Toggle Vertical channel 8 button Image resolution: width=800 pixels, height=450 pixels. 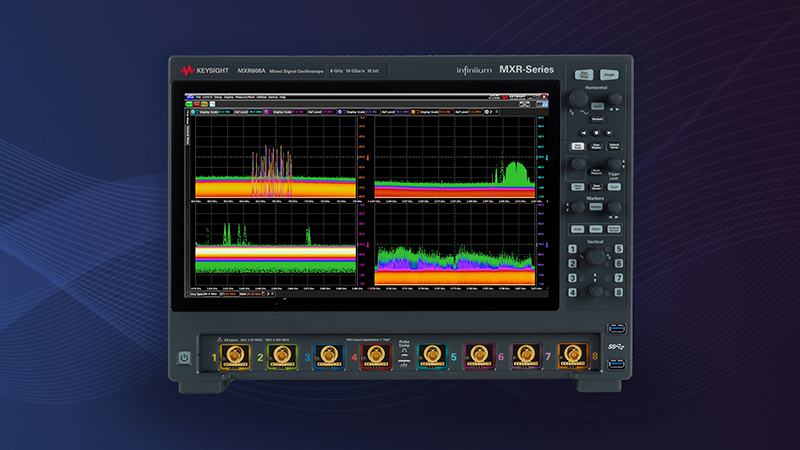tap(618, 292)
